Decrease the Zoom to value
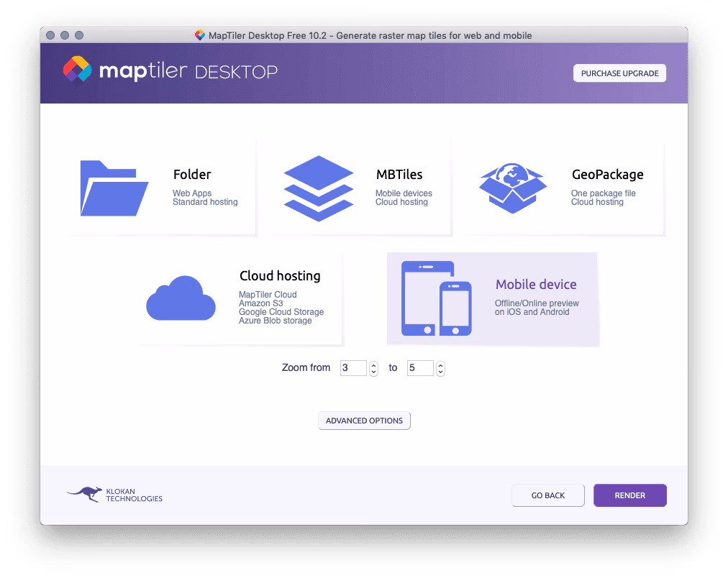The image size is (728, 578). (440, 372)
